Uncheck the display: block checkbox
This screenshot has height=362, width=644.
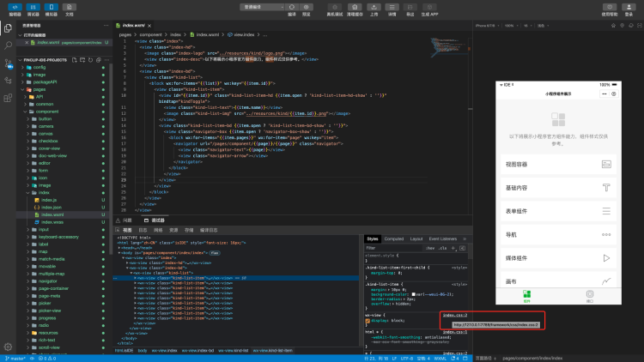pyautogui.click(x=368, y=321)
